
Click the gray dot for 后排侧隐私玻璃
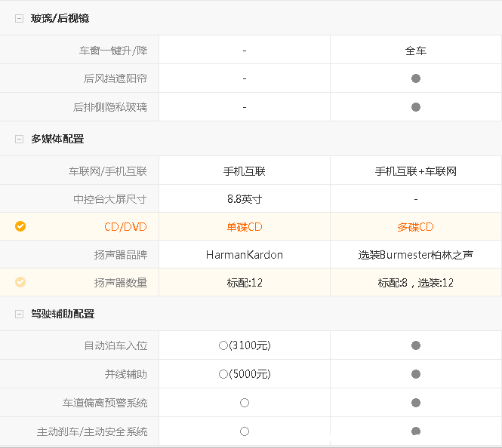(x=416, y=107)
